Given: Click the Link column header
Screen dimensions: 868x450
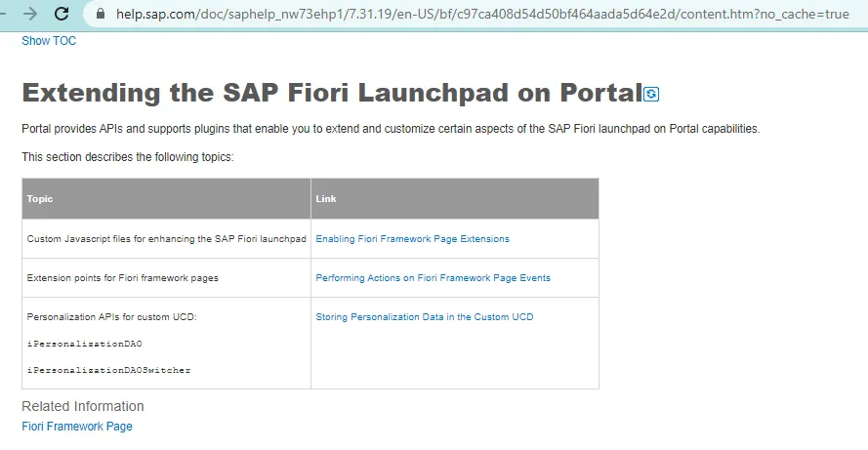Looking at the screenshot, I should click(x=326, y=199).
